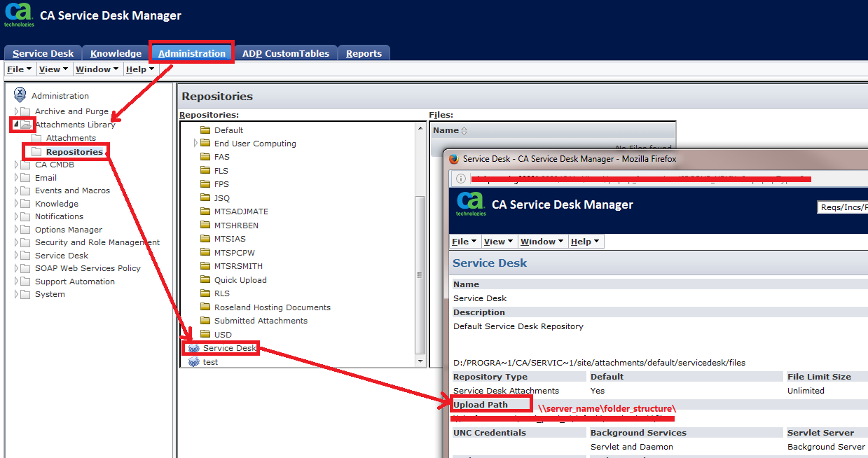This screenshot has height=458, width=868.
Task: Open Window menu in Firefox popup window
Action: tap(543, 242)
